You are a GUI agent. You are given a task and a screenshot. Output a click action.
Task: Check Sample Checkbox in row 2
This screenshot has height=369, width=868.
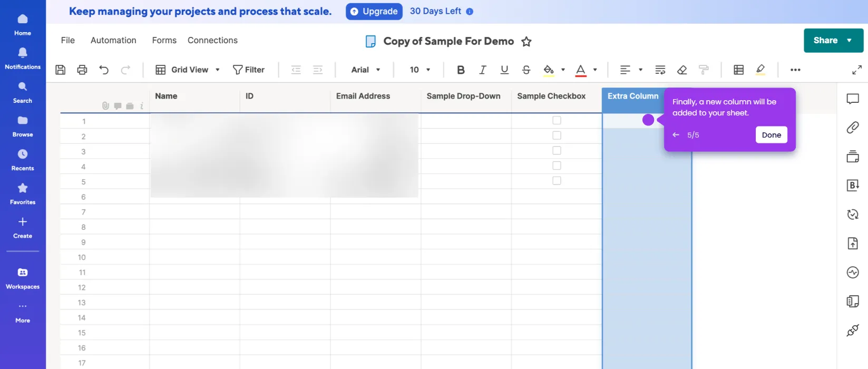[x=557, y=135]
